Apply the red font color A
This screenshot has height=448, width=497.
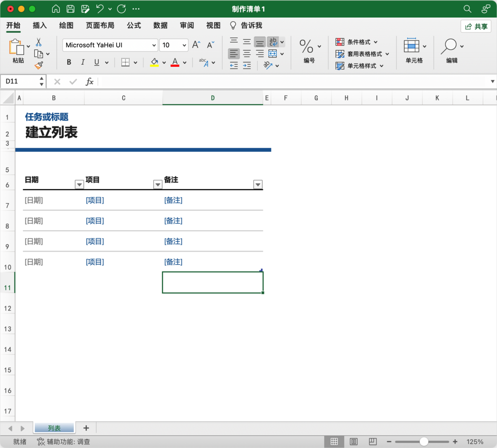pos(175,62)
